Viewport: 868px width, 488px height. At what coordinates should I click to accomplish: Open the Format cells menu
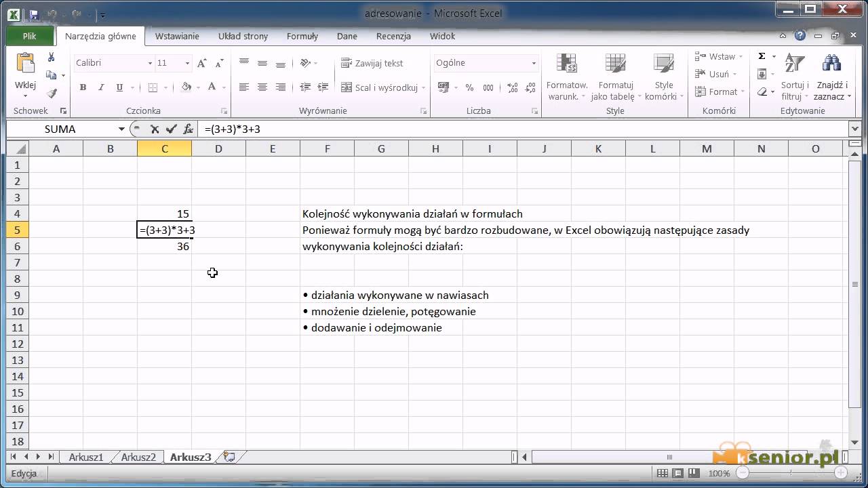click(x=719, y=92)
